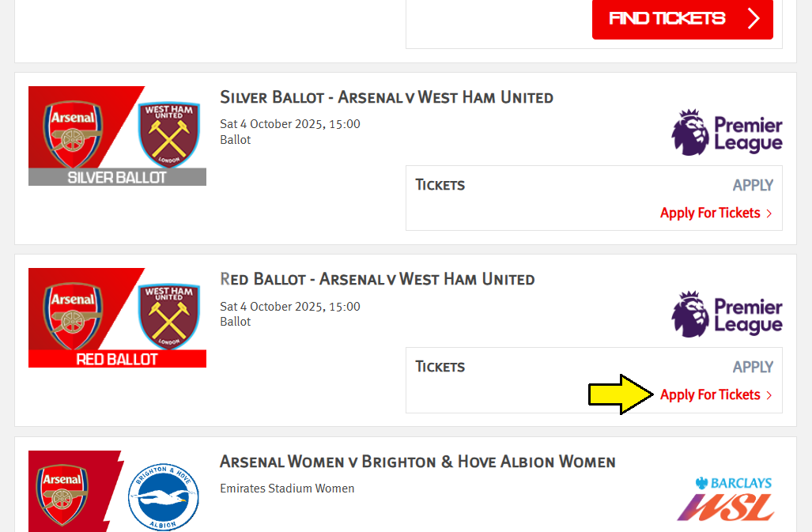Click Apply For Tickets for Silver Ballot
The height and width of the screenshot is (532, 812).
tap(710, 213)
